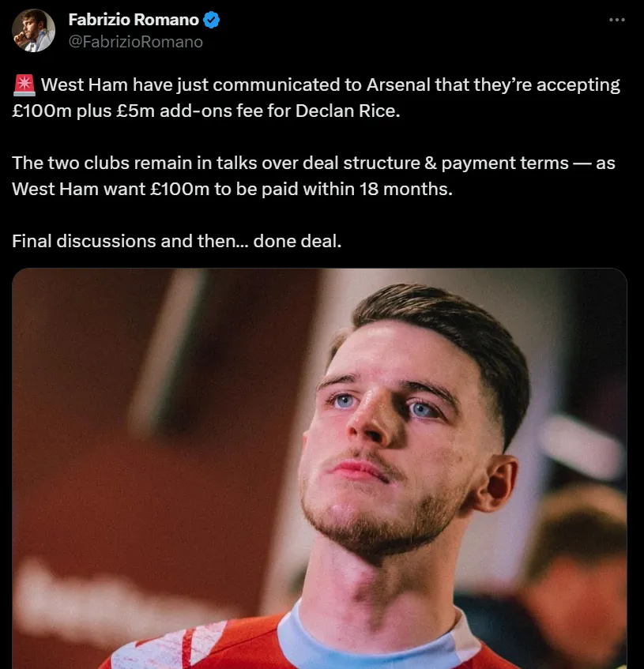Open the Declan Rice photo
The height and width of the screenshot is (669, 644).
[x=319, y=468]
